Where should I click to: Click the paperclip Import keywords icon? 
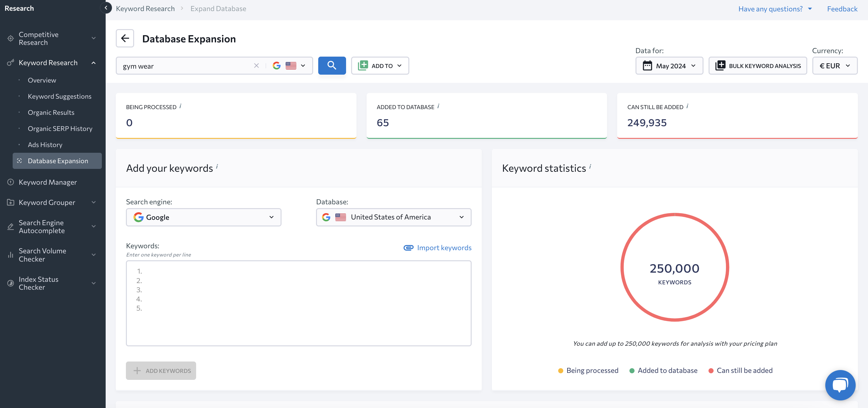click(408, 248)
